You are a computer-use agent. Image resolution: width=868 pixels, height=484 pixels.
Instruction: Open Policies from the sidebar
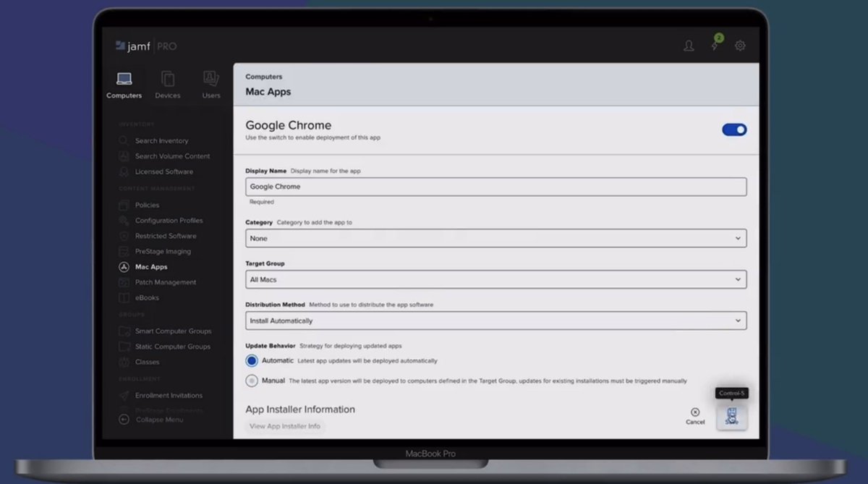point(147,205)
